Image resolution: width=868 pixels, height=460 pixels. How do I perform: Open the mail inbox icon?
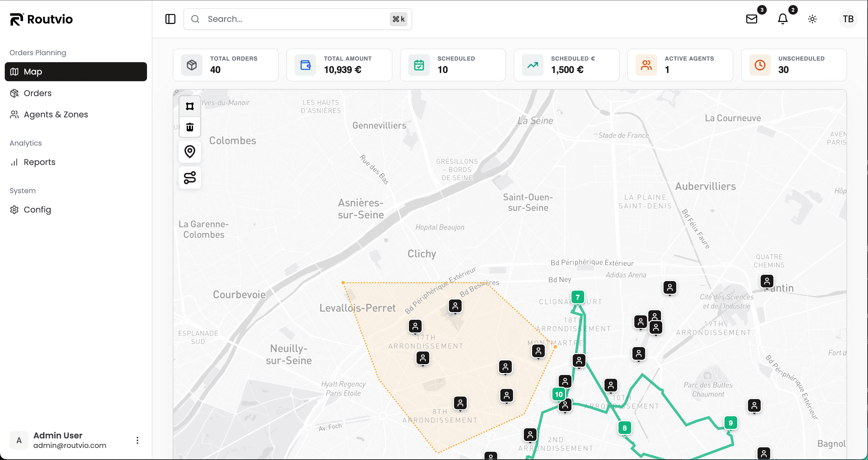751,19
